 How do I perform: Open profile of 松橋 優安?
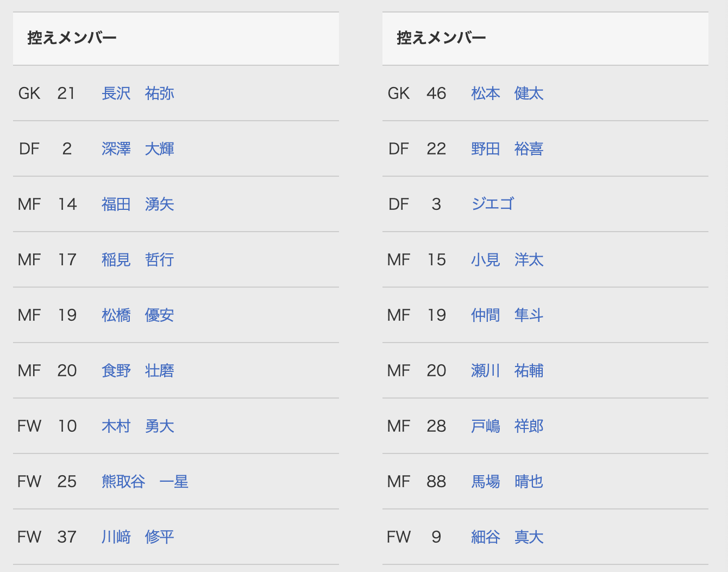138,315
